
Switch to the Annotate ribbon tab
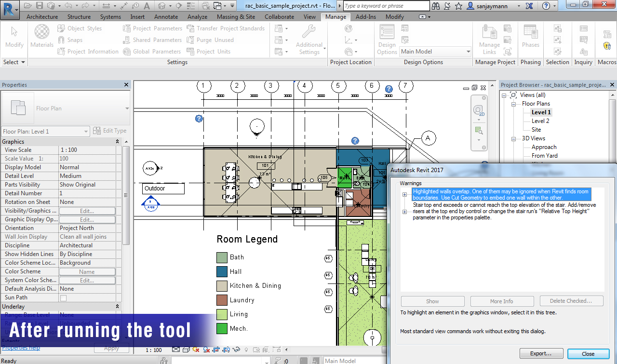point(166,17)
